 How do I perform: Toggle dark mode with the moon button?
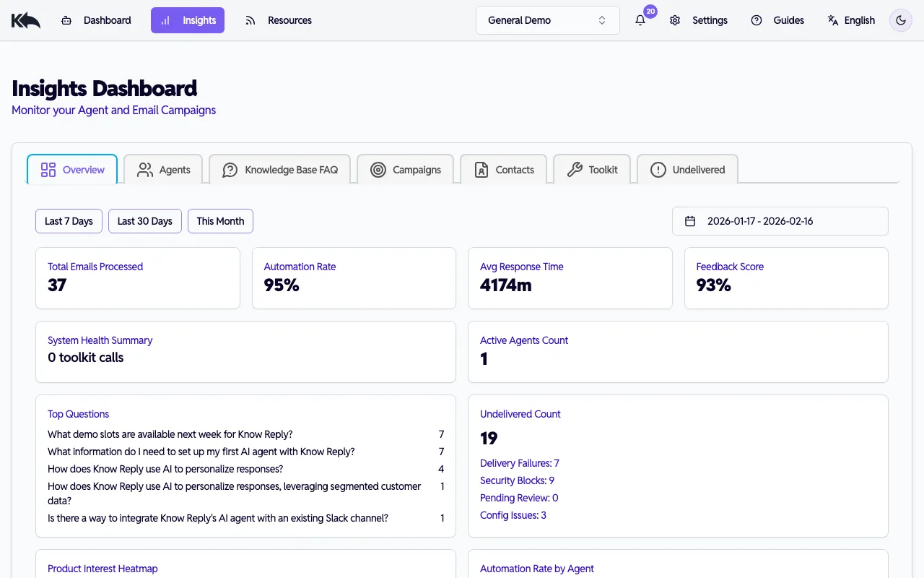pos(900,20)
